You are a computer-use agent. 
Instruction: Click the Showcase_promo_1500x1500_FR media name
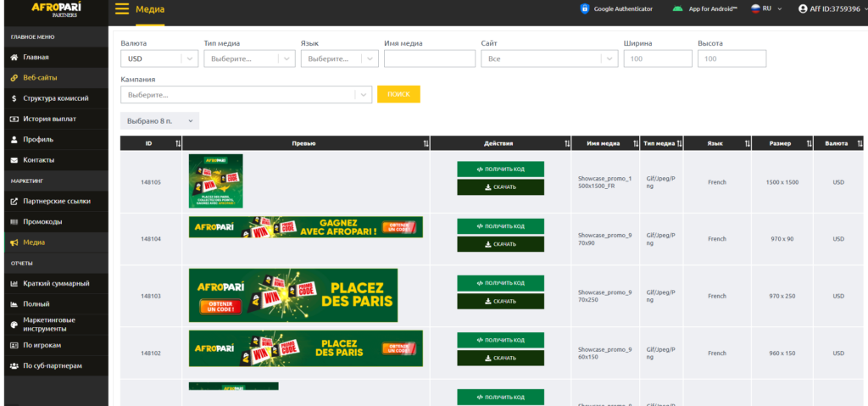[x=604, y=182]
